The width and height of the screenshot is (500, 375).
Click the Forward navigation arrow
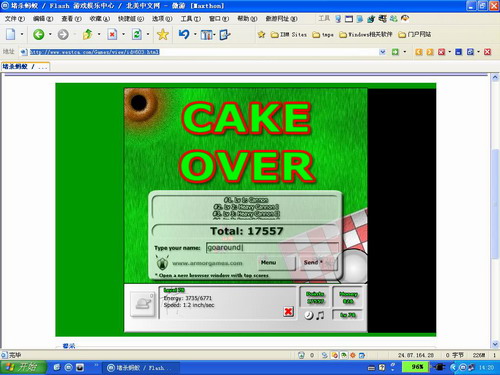click(x=63, y=34)
